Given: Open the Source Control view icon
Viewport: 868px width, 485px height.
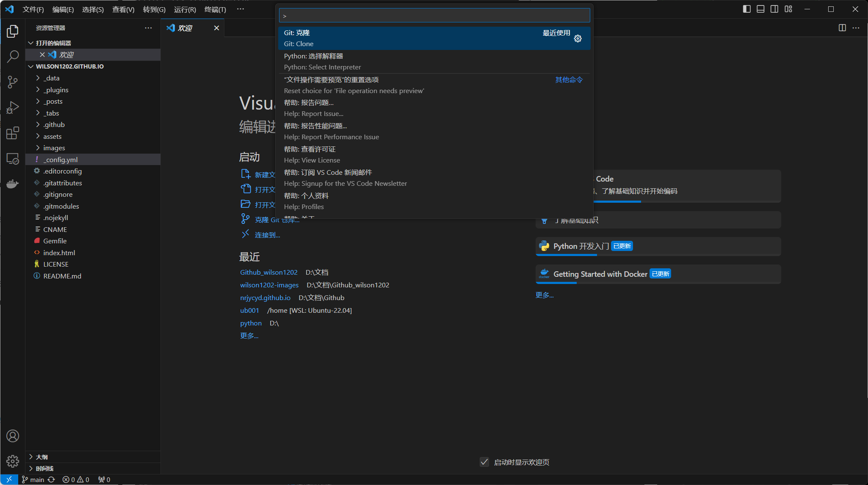Looking at the screenshot, I should click(13, 82).
